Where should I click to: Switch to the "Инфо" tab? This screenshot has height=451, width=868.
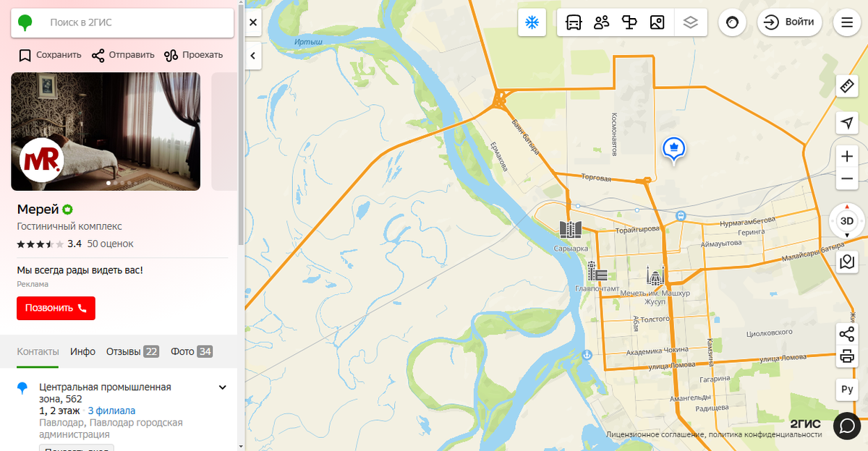(82, 351)
